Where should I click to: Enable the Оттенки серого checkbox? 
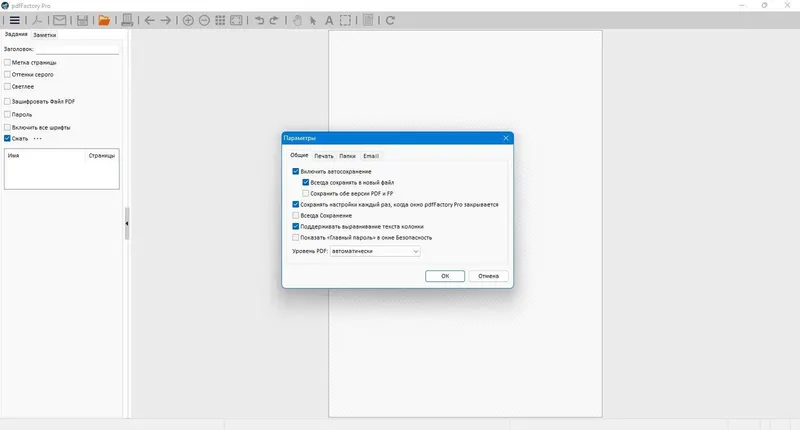click(7, 74)
